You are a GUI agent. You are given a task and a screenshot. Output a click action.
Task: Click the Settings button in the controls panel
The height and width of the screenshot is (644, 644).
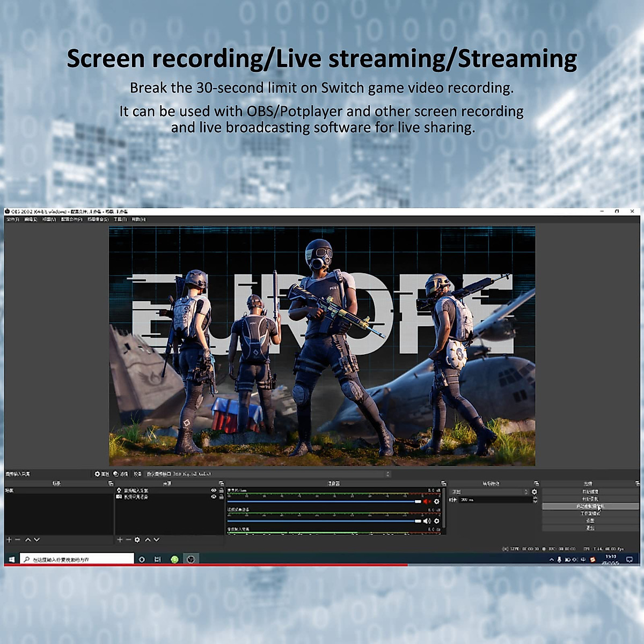click(590, 521)
